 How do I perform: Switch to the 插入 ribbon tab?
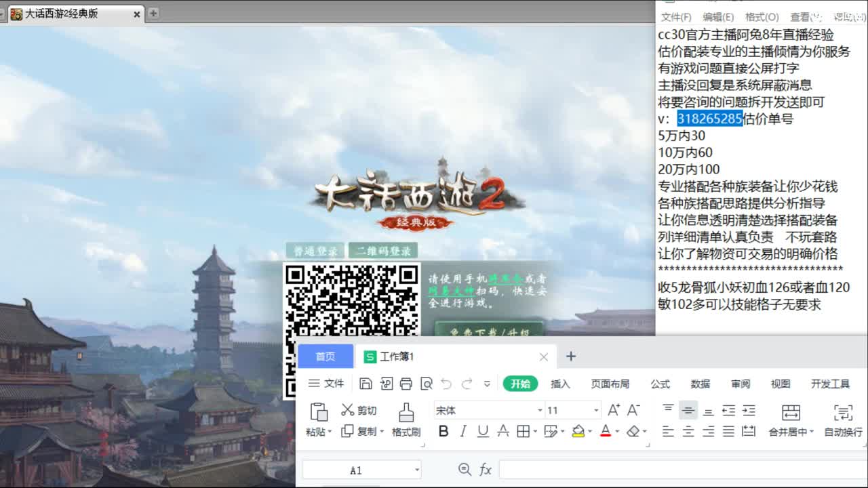[559, 384]
